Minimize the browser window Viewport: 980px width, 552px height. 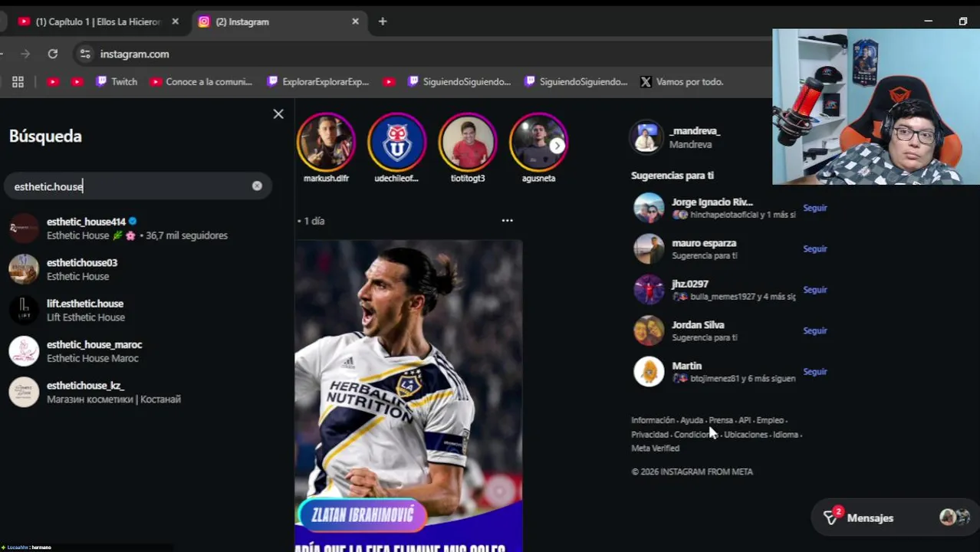click(928, 21)
